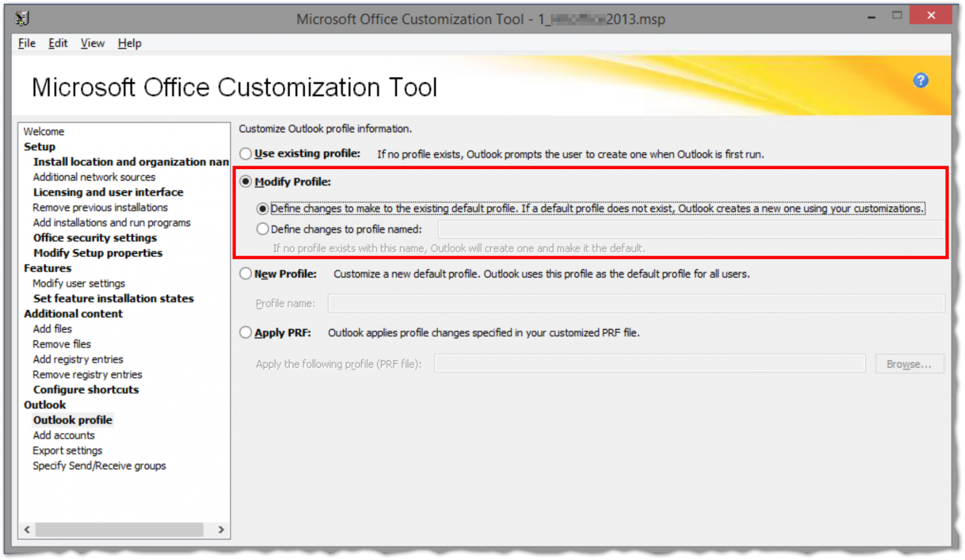The width and height of the screenshot is (965, 560).
Task: Open the File menu
Action: click(27, 43)
